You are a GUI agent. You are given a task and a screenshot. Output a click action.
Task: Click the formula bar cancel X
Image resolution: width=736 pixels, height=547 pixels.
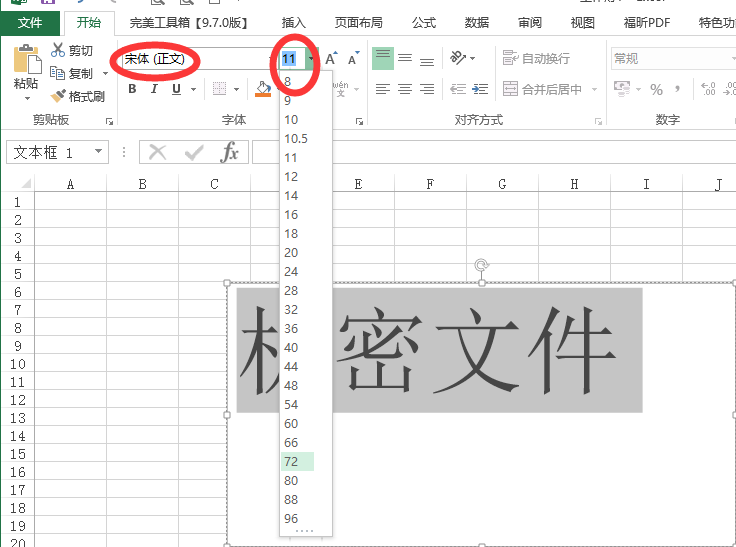pos(157,152)
